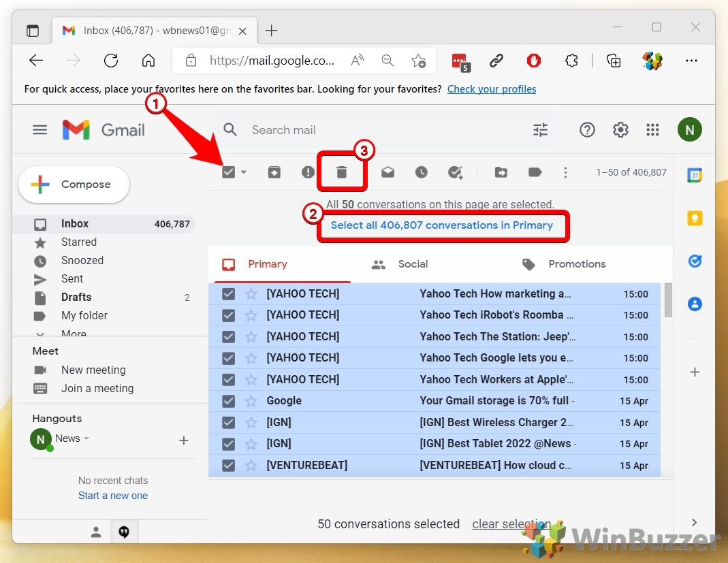Star the IGN Best Tablet 2022 email
This screenshot has height=563, width=728.
251,444
